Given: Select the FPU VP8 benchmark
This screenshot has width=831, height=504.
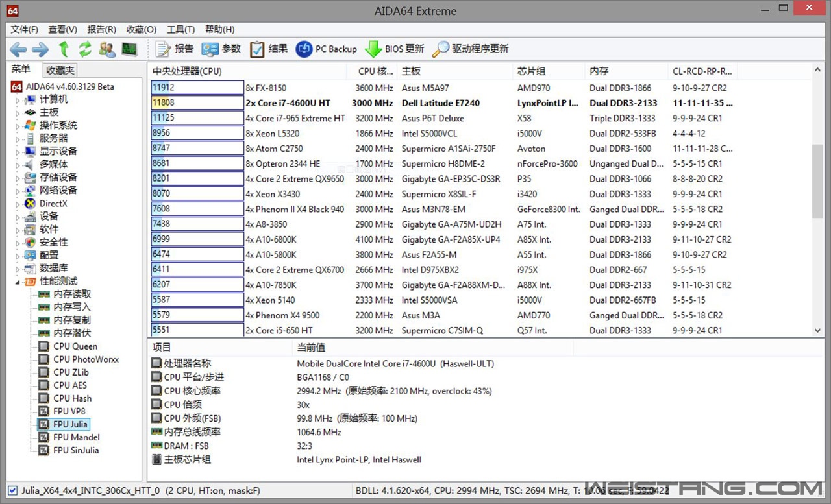Looking at the screenshot, I should (69, 411).
